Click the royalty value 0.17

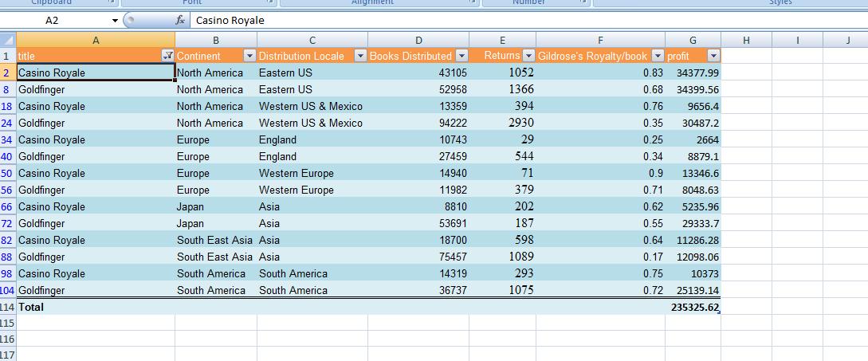point(601,257)
